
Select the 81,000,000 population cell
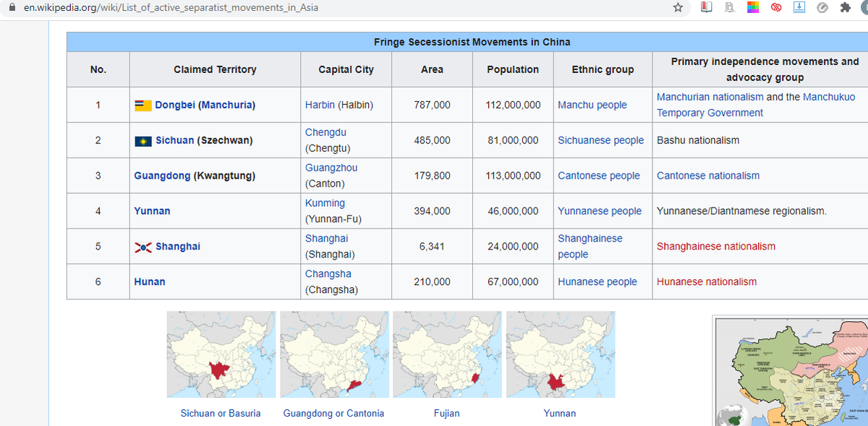pos(513,140)
